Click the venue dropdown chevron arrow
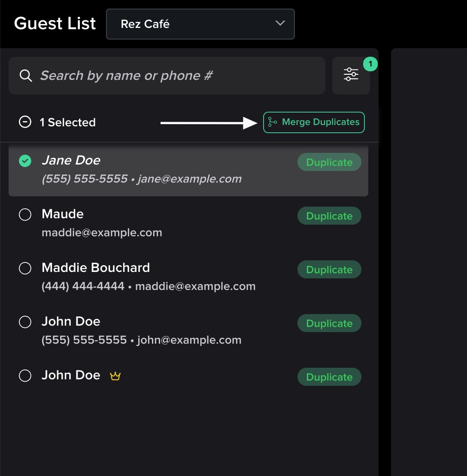The height and width of the screenshot is (476, 467). point(280,24)
